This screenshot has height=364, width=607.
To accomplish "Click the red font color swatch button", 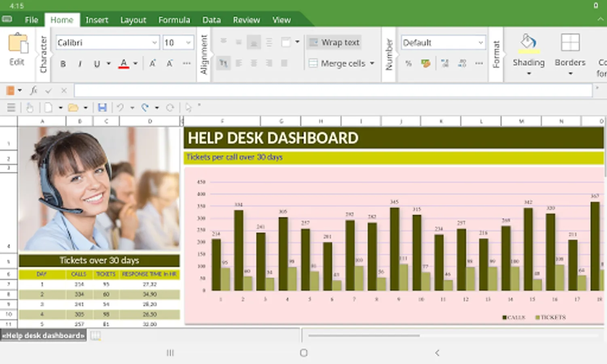I will click(124, 64).
